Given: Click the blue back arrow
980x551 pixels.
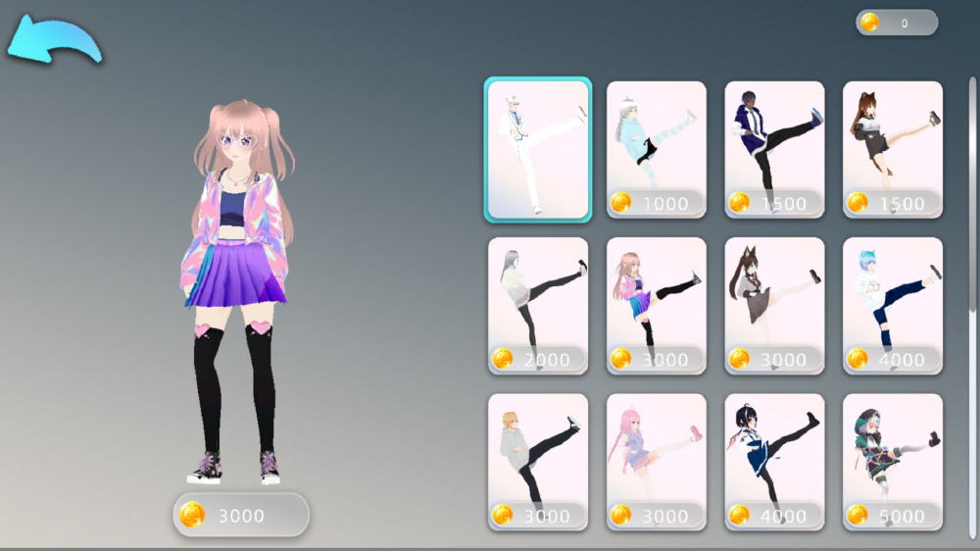Looking at the screenshot, I should [x=54, y=39].
